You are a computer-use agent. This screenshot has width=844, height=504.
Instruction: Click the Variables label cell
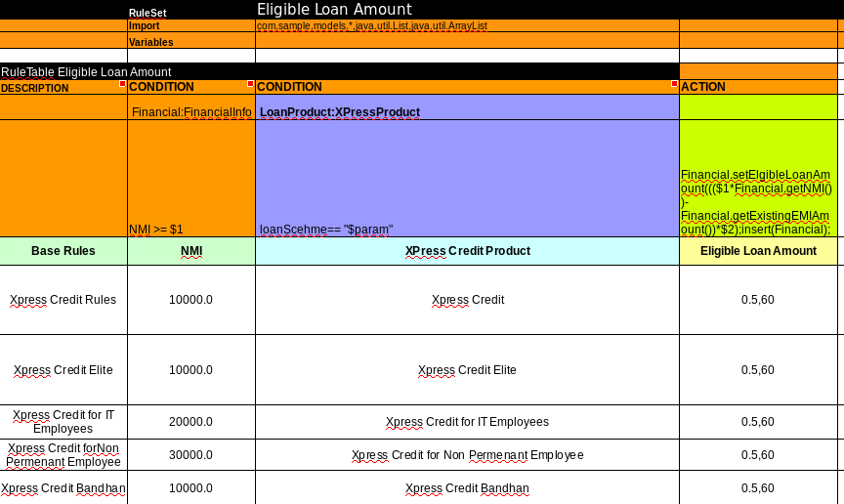point(191,40)
